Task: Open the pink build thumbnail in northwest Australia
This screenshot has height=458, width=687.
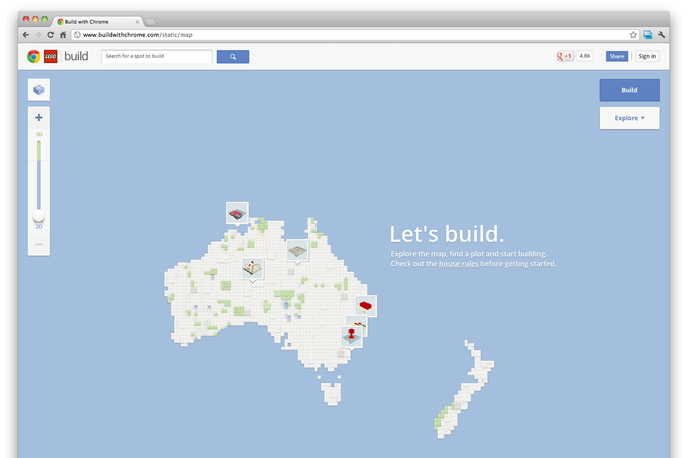Action: click(x=237, y=213)
